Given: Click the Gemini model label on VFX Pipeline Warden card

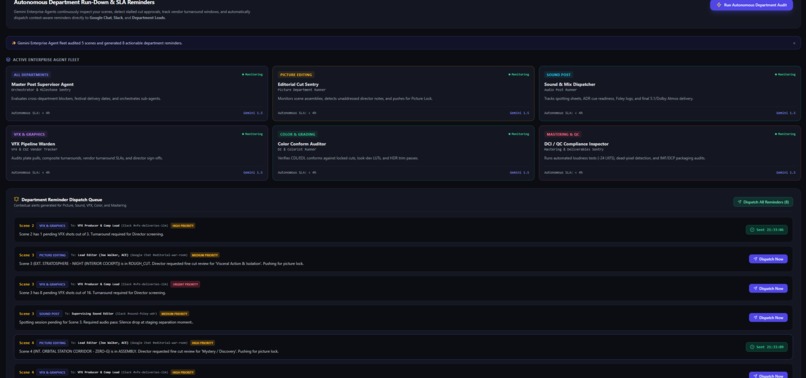Looking at the screenshot, I should 253,173.
